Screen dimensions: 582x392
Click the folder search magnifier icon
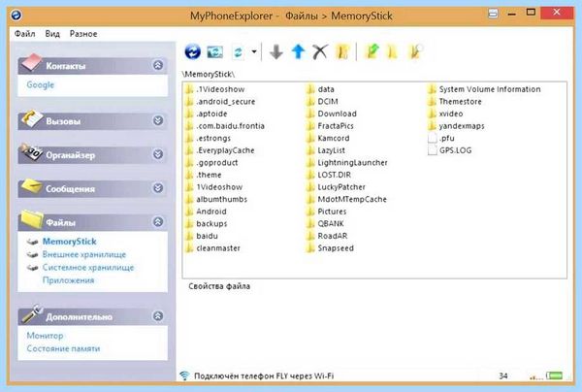coord(415,51)
